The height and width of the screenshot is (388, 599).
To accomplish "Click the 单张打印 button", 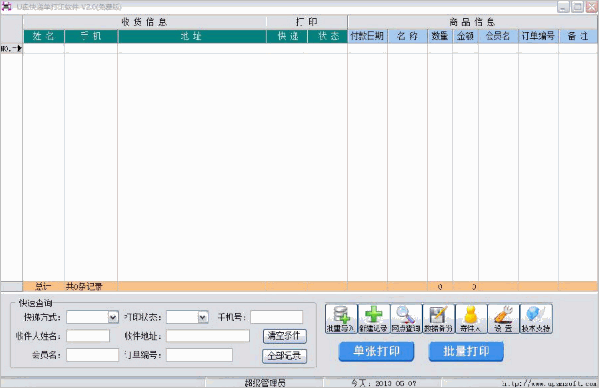I will [376, 351].
